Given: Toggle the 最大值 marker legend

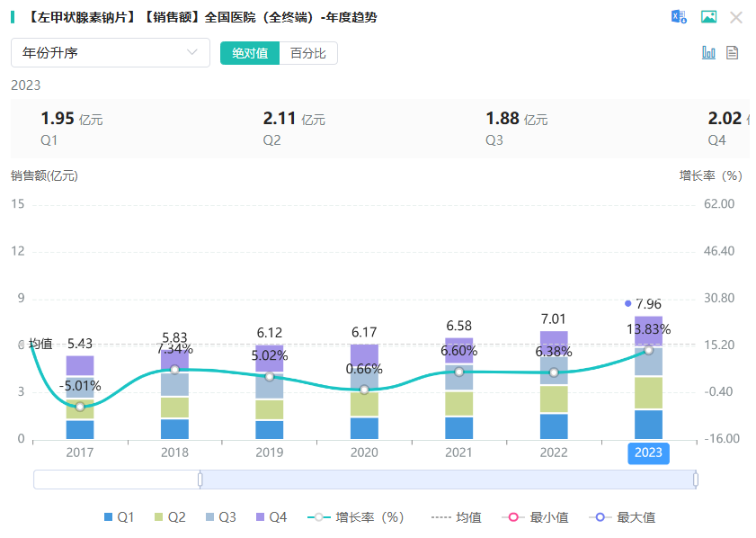Looking at the screenshot, I should point(622,517).
